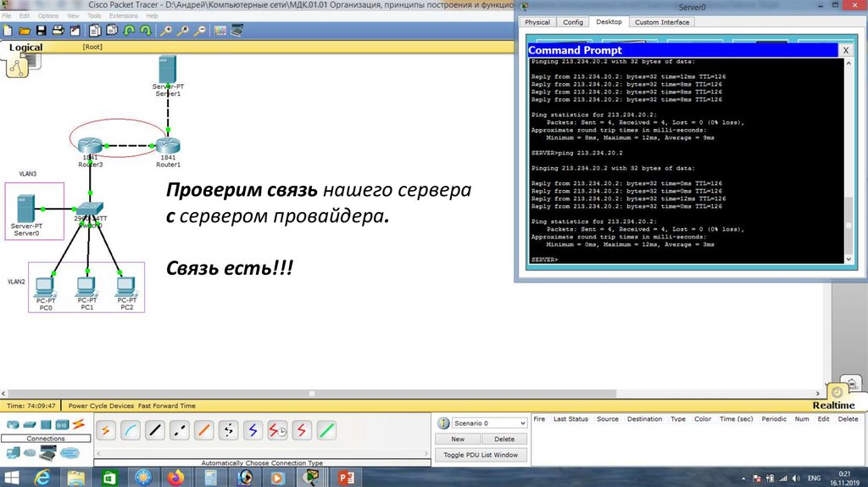Open the File menu

tap(7, 16)
